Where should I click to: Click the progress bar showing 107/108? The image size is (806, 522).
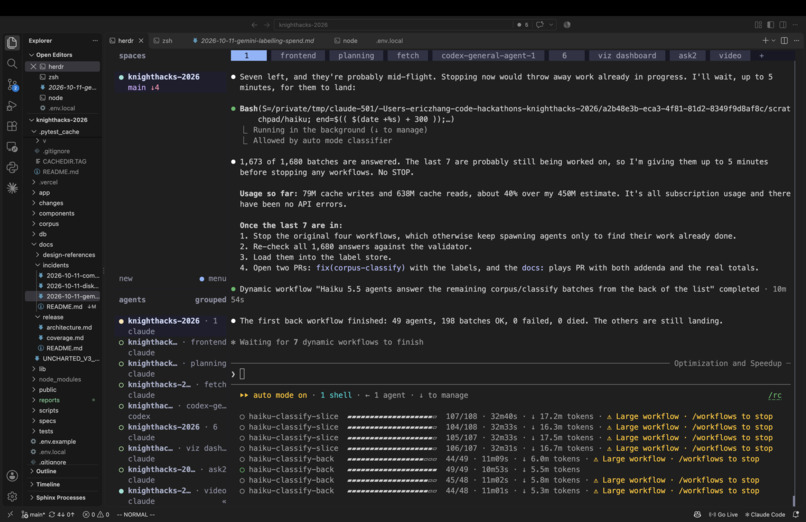pos(392,417)
